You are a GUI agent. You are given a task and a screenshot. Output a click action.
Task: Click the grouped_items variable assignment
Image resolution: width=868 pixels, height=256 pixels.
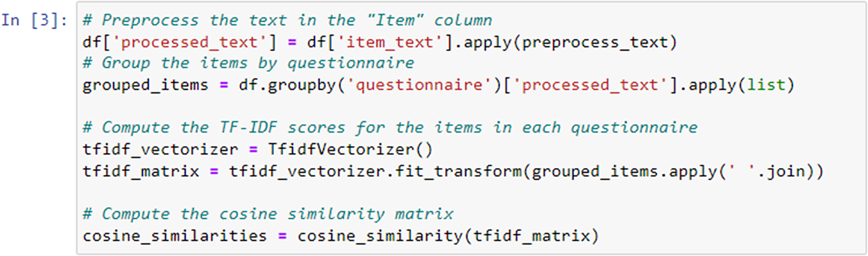[145, 85]
